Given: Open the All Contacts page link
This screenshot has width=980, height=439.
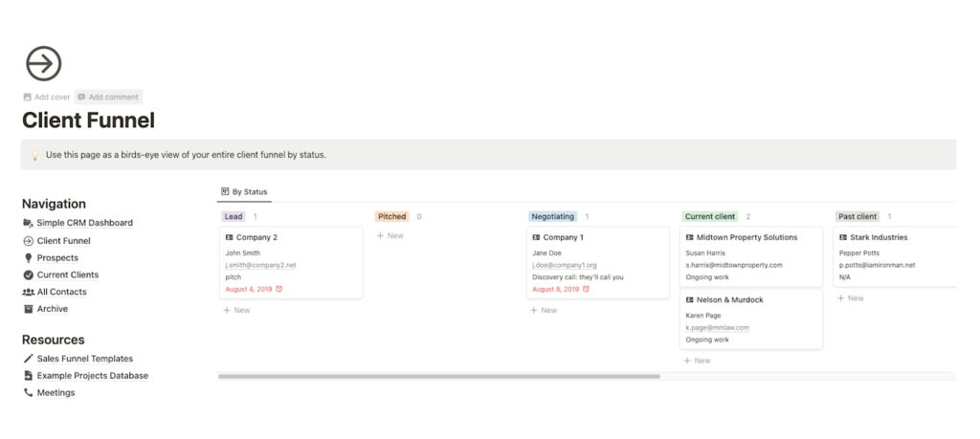Looking at the screenshot, I should point(61,292).
